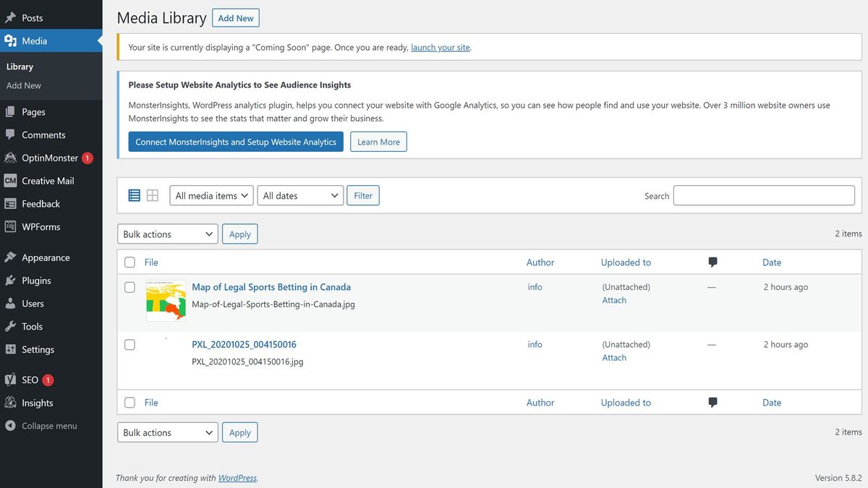Click the media Search input field
This screenshot has height=488, width=868.
[x=764, y=195]
